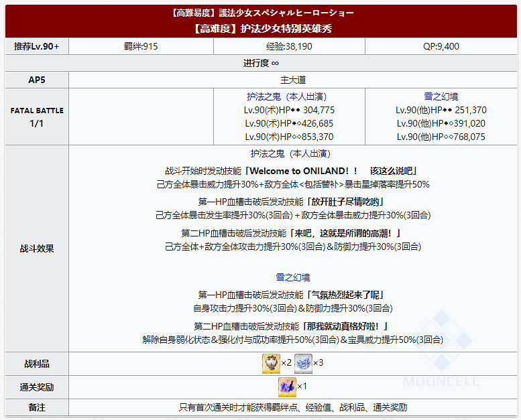This screenshot has width=521, height=420.
Task: Click the HP value 391,020
Action: pyautogui.click(x=469, y=123)
